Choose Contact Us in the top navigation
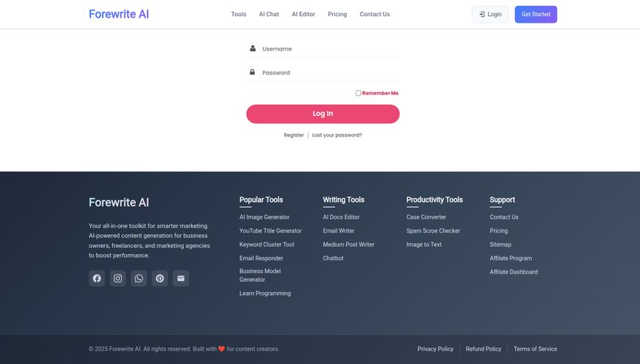The height and width of the screenshot is (364, 640). click(x=375, y=14)
